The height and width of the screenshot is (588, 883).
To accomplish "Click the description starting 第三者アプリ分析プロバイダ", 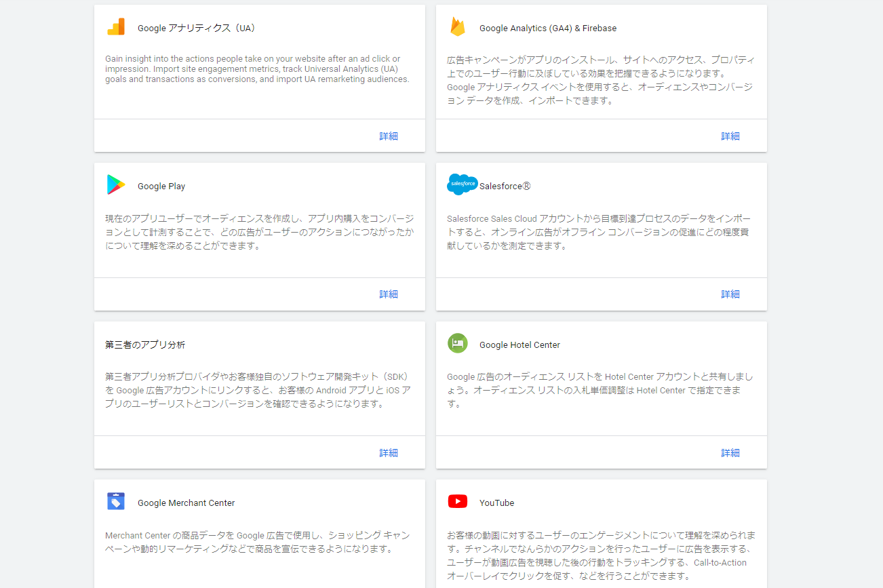I will pos(258,391).
